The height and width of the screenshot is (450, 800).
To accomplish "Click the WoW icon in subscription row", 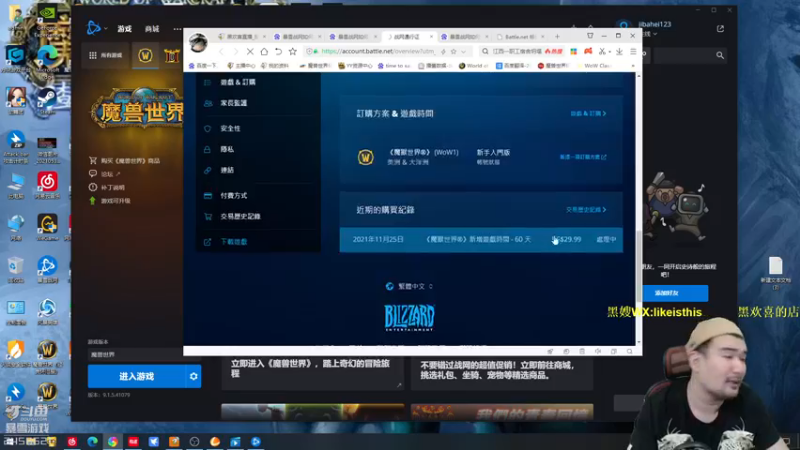I will [365, 157].
